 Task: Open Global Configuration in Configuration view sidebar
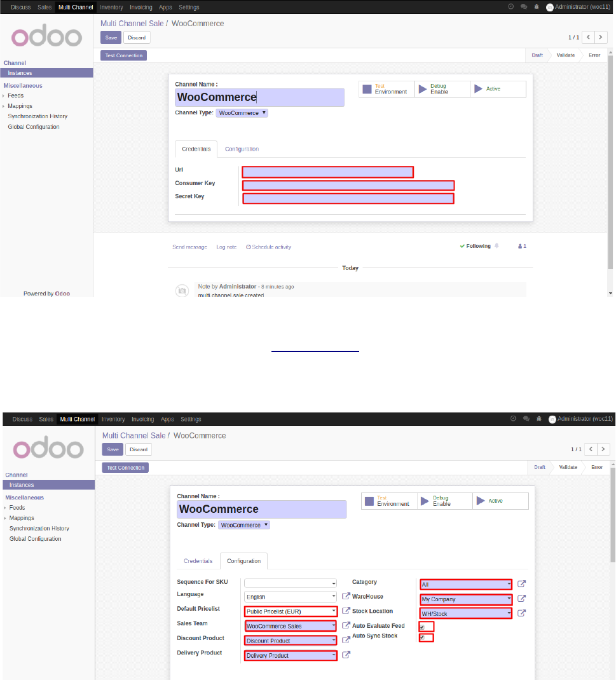click(x=35, y=539)
